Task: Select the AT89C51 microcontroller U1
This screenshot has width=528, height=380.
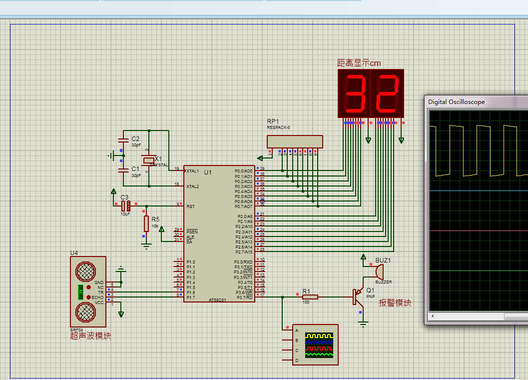Action: pyautogui.click(x=219, y=234)
